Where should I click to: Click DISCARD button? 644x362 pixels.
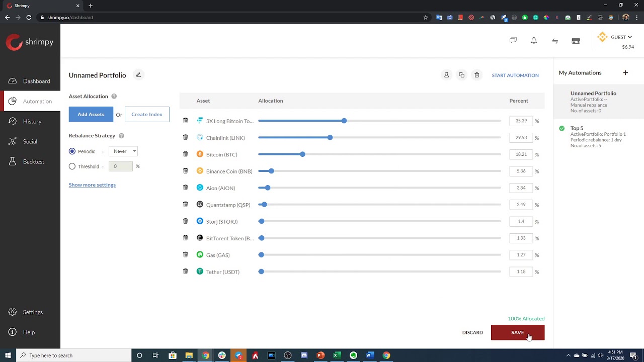coord(472,332)
